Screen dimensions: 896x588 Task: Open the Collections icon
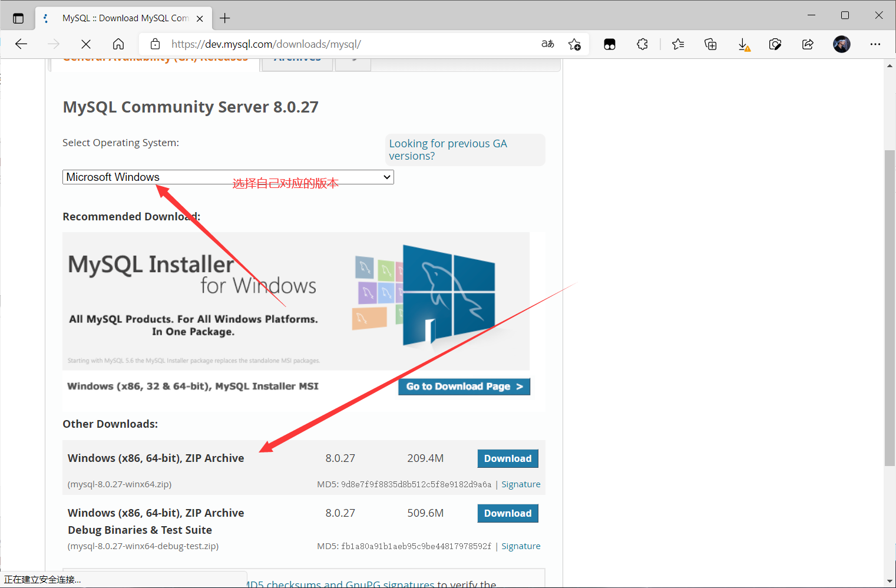710,44
